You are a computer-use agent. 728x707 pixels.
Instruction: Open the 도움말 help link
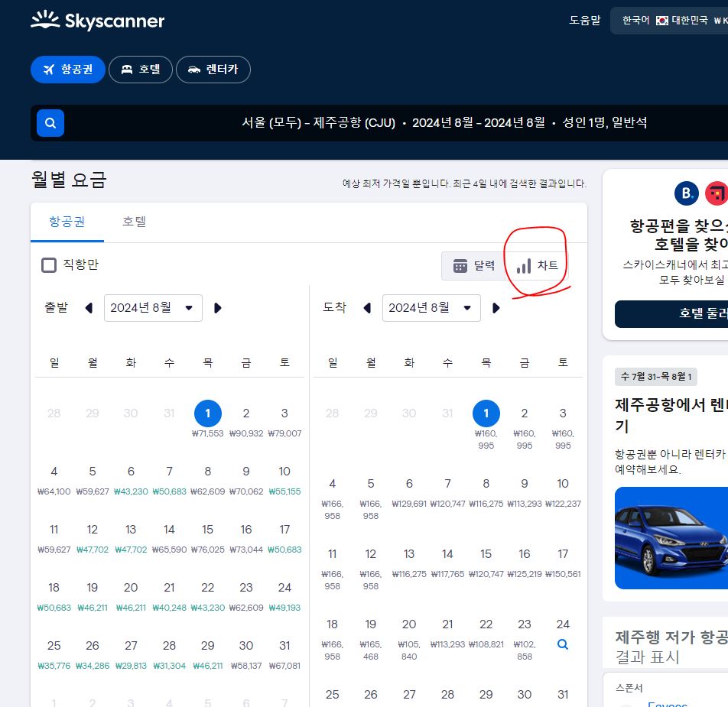584,21
